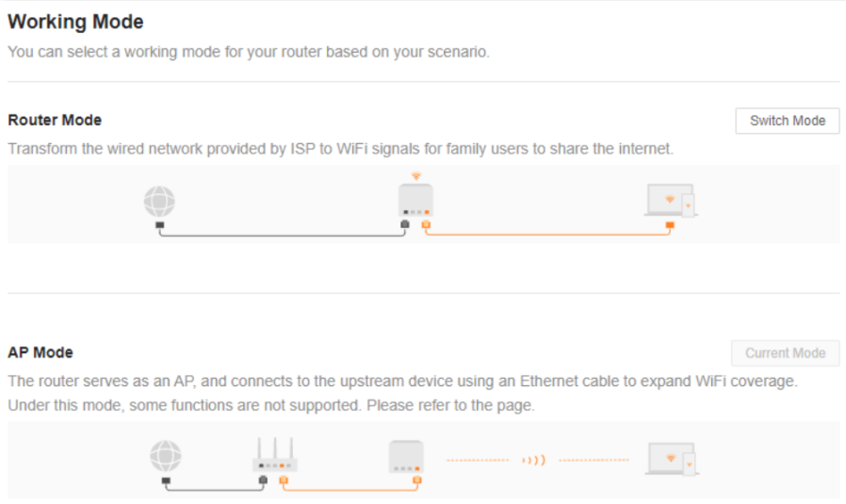Click the black cable plug under AP Mode globe

point(166,480)
